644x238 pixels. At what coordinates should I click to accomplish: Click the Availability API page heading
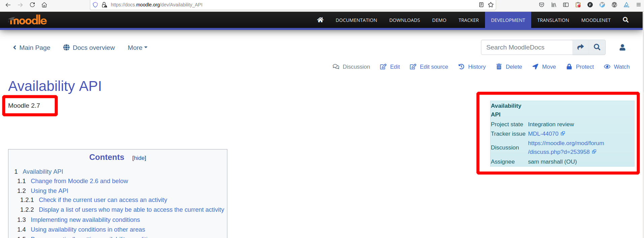point(55,86)
